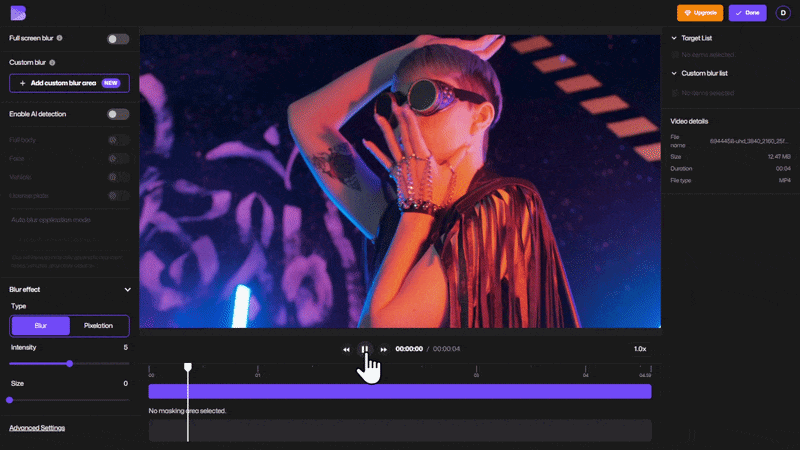
Task: Toggle the Full body detection switch
Action: pyautogui.click(x=118, y=140)
